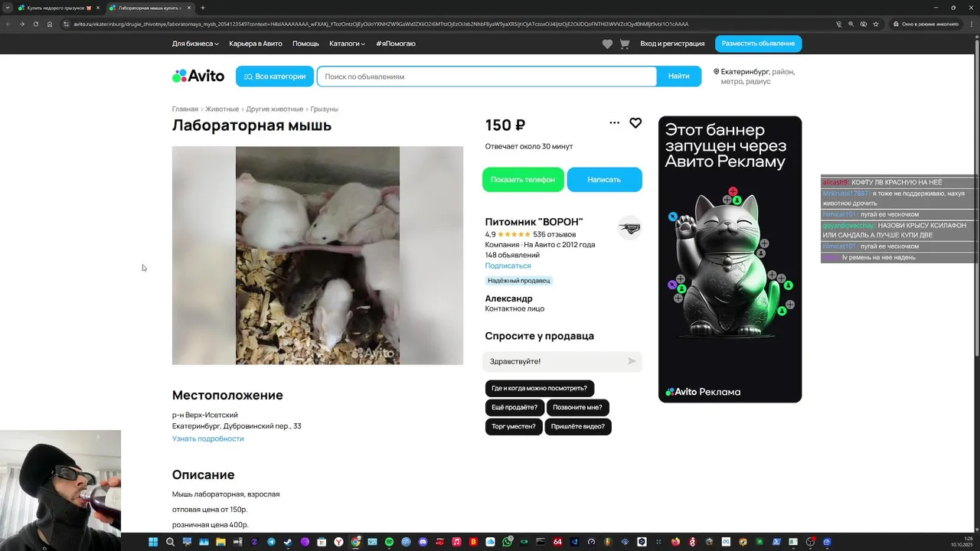Click Надёжный продавец badge

pos(518,281)
